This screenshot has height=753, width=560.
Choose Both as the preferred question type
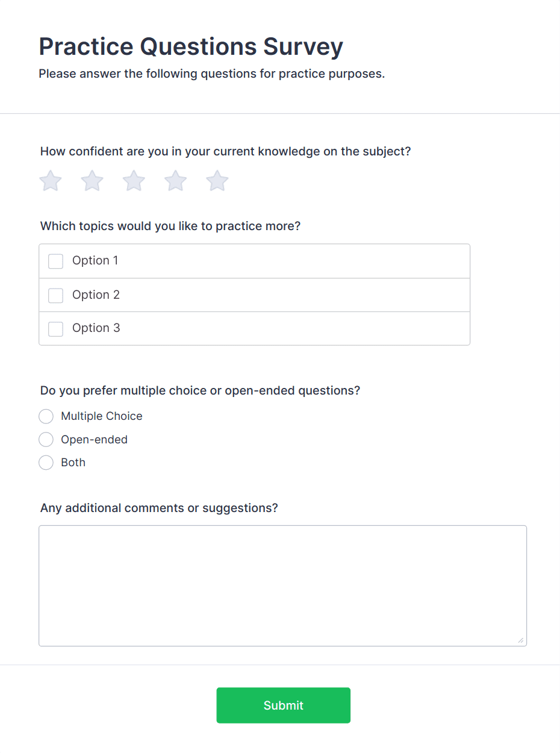(46, 463)
